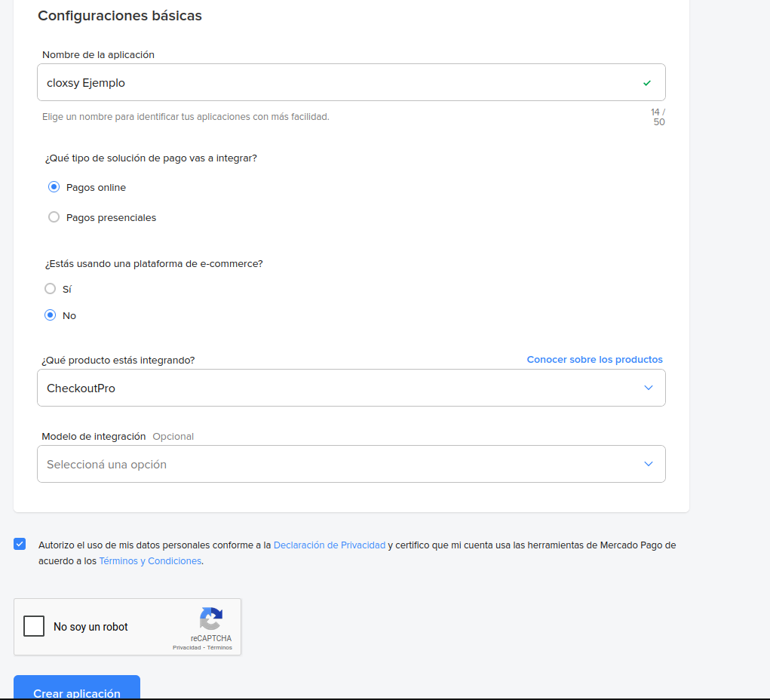Image resolution: width=770 pixels, height=700 pixels.
Task: Check the No soy un robot box
Action: point(34,626)
